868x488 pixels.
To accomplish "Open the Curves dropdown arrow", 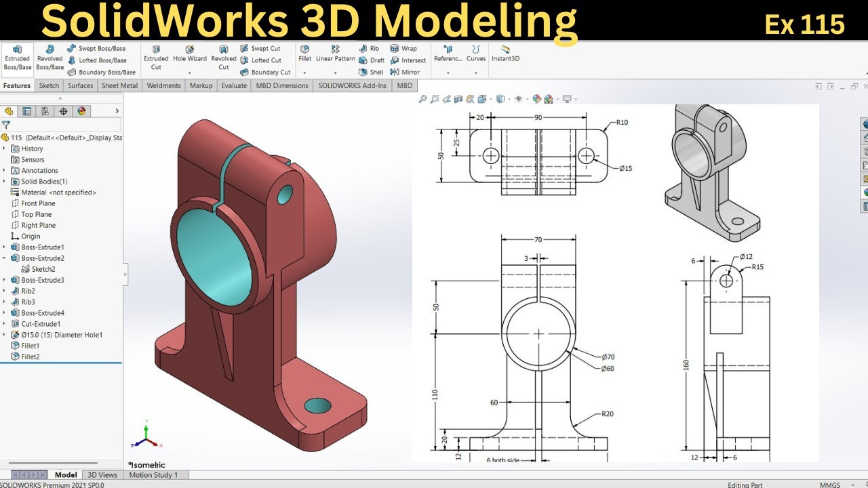I will (x=476, y=73).
